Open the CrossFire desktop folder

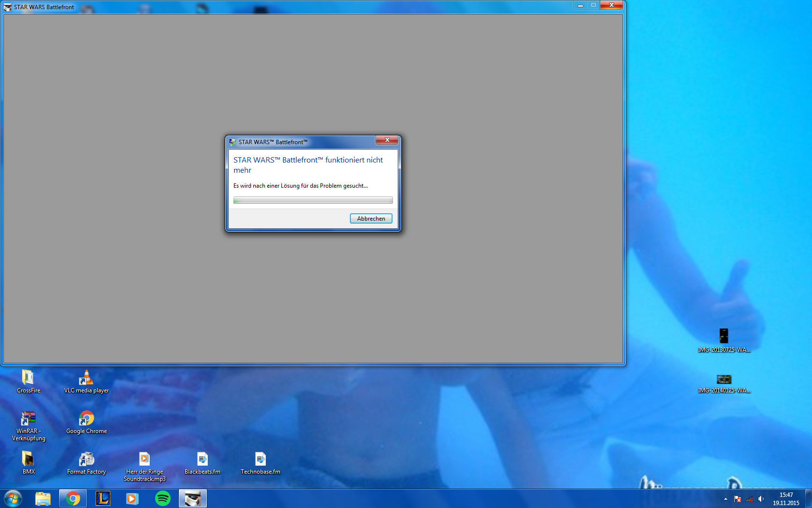pos(29,381)
